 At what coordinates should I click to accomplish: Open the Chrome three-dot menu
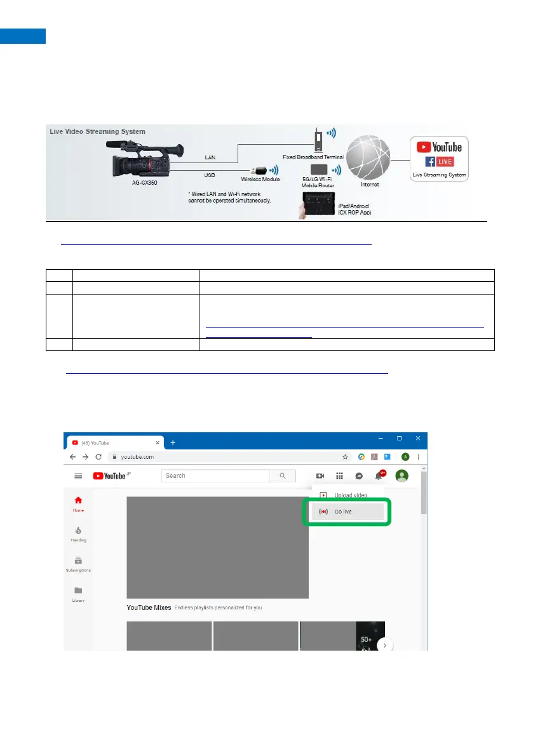point(419,456)
